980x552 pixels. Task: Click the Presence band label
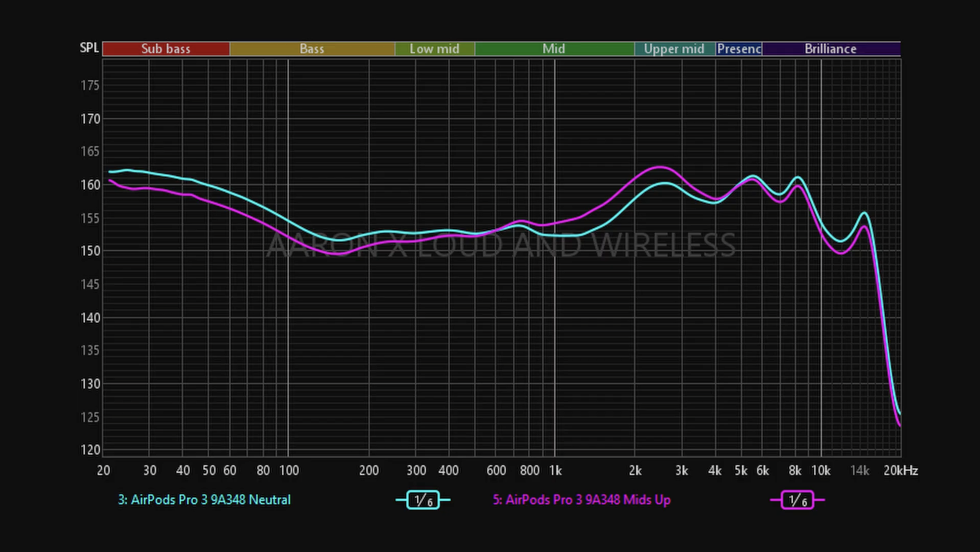click(x=739, y=49)
